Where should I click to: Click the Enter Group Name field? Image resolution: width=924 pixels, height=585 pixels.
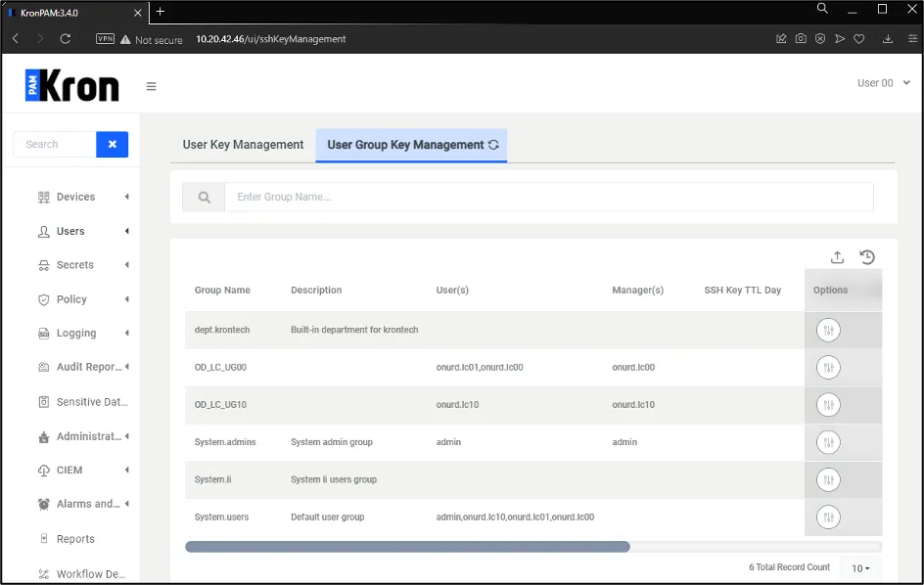548,197
